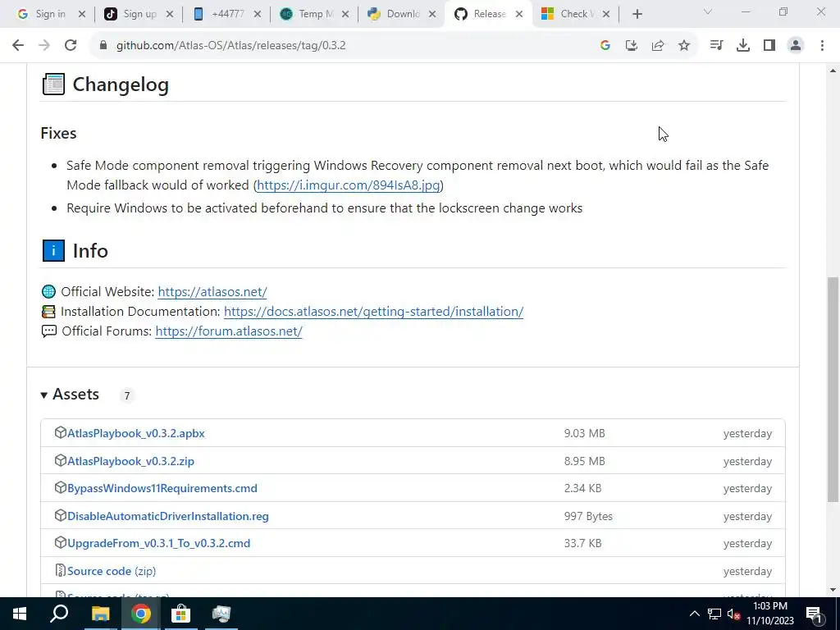Go back to previous page arrow

[18, 46]
